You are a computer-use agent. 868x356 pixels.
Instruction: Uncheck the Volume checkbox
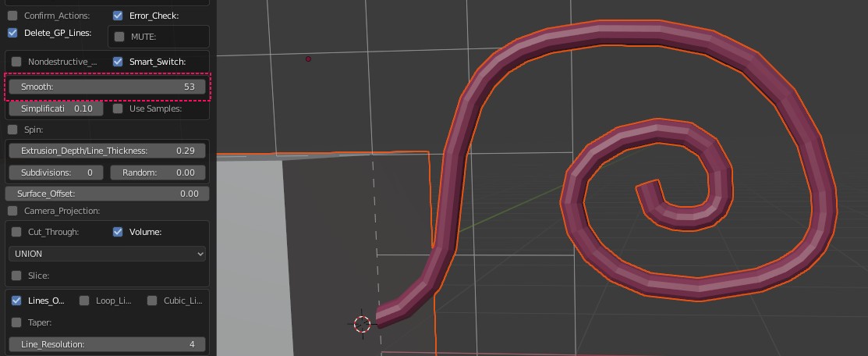click(x=118, y=232)
